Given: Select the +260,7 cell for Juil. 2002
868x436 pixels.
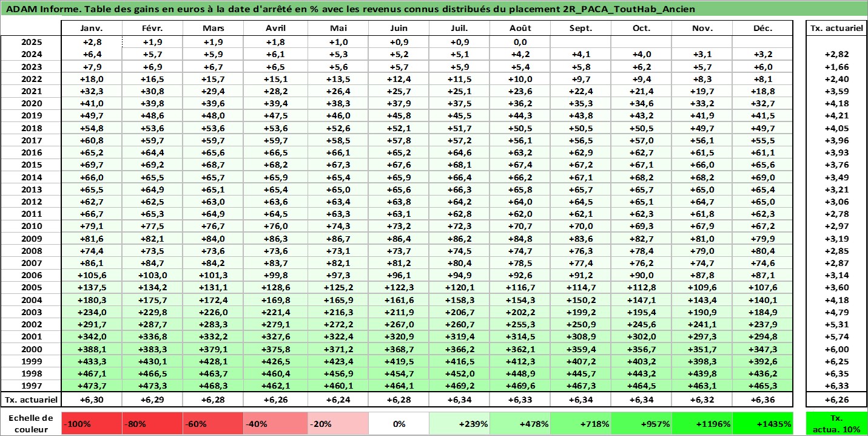Looking at the screenshot, I should [x=459, y=324].
